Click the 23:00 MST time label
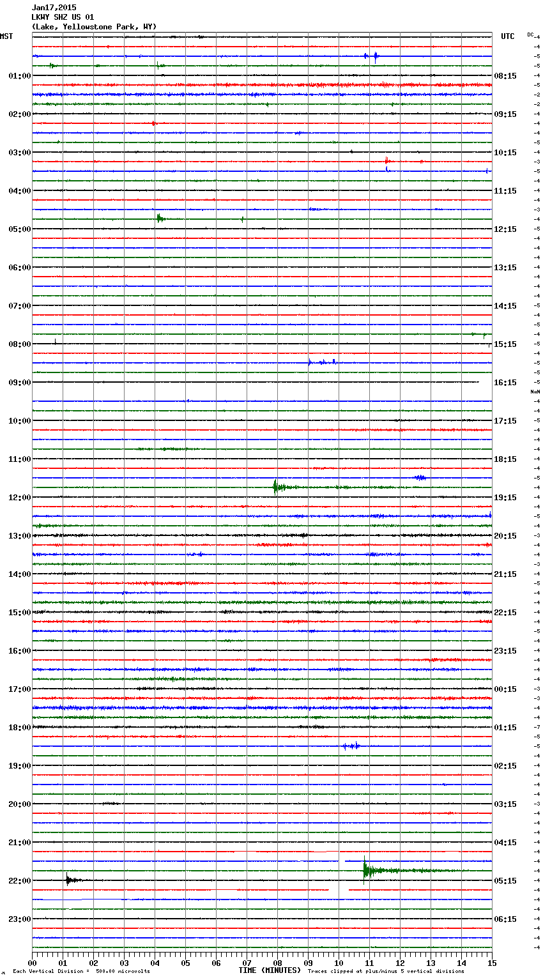543x980 pixels. pyautogui.click(x=20, y=919)
